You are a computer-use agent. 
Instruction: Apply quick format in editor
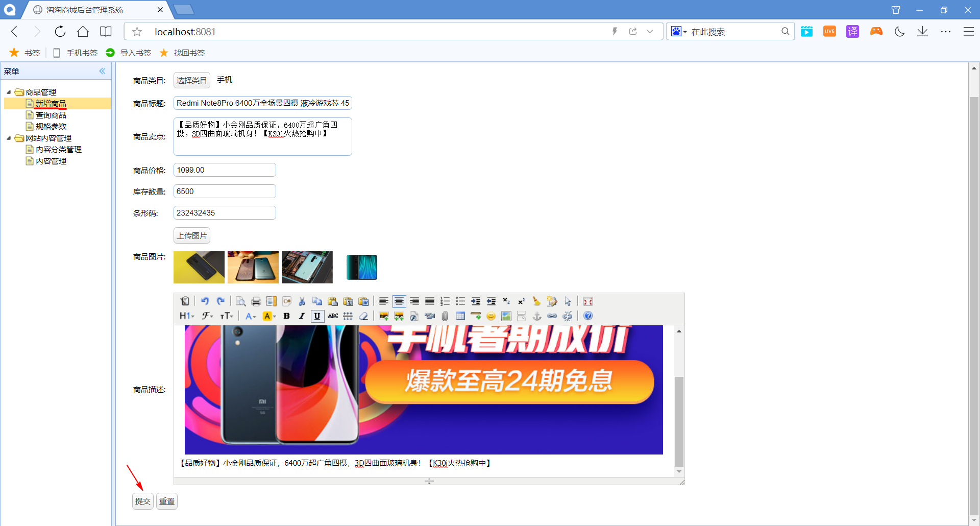(552, 301)
